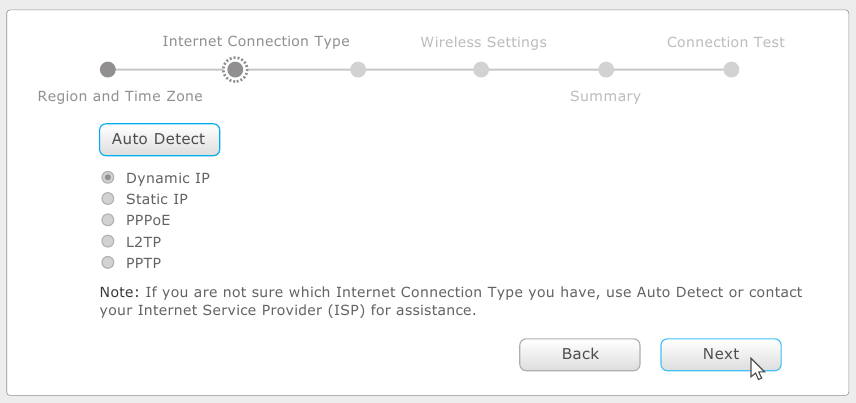Image resolution: width=856 pixels, height=403 pixels.
Task: Click the Region and Time Zone label
Action: click(x=120, y=96)
